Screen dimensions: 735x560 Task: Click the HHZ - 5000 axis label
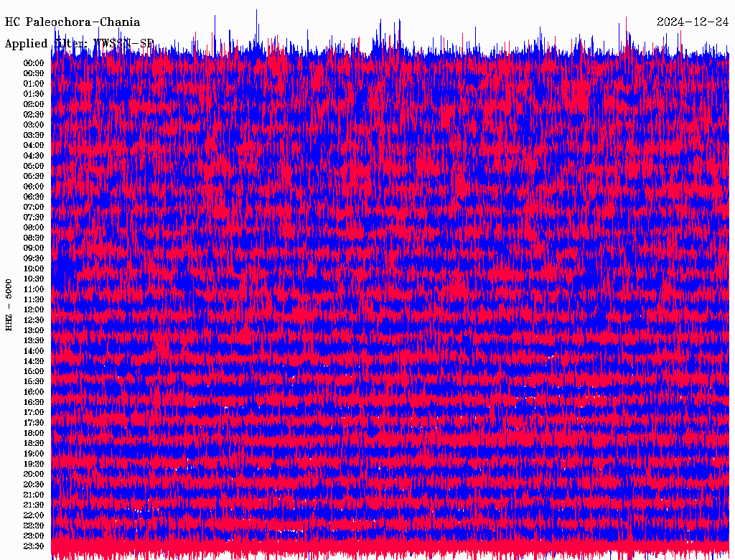(x=9, y=305)
